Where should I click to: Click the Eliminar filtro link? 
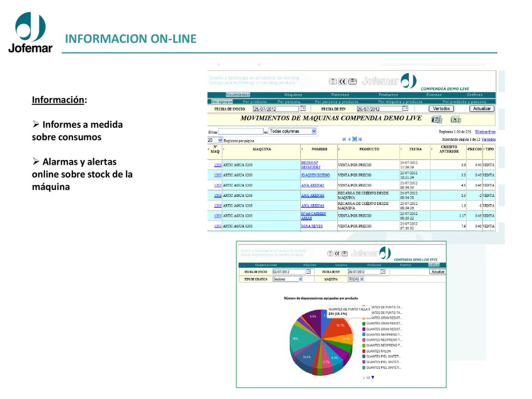[485, 131]
